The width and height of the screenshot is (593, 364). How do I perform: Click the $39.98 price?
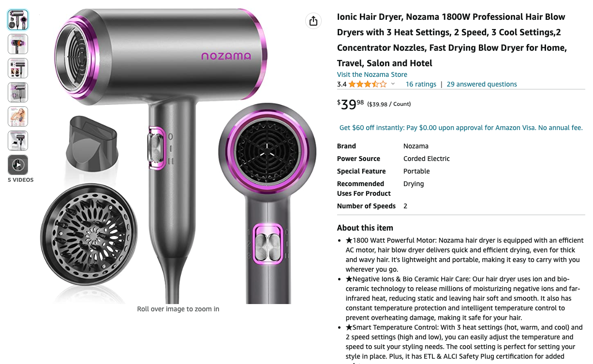350,104
